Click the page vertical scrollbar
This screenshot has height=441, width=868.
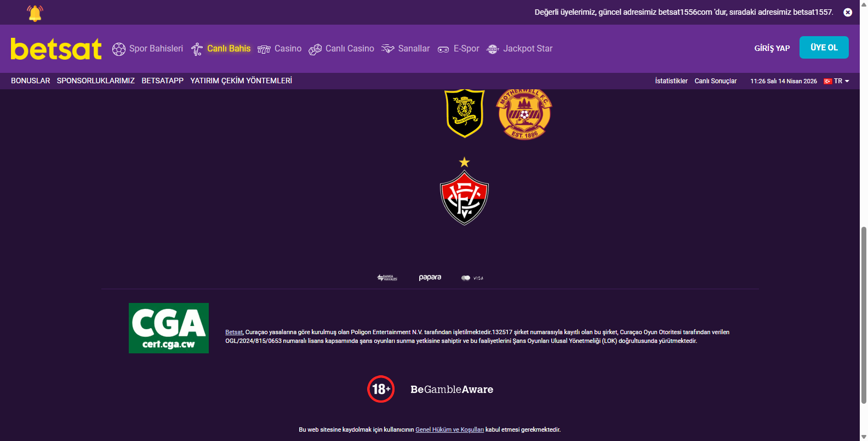coord(864,315)
